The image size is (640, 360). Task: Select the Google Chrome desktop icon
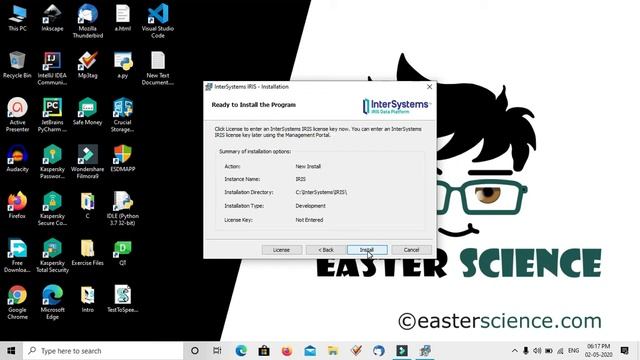(x=17, y=302)
